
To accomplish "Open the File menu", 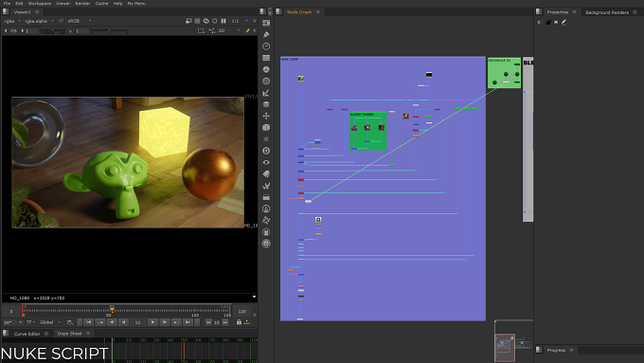I will 7,3.
